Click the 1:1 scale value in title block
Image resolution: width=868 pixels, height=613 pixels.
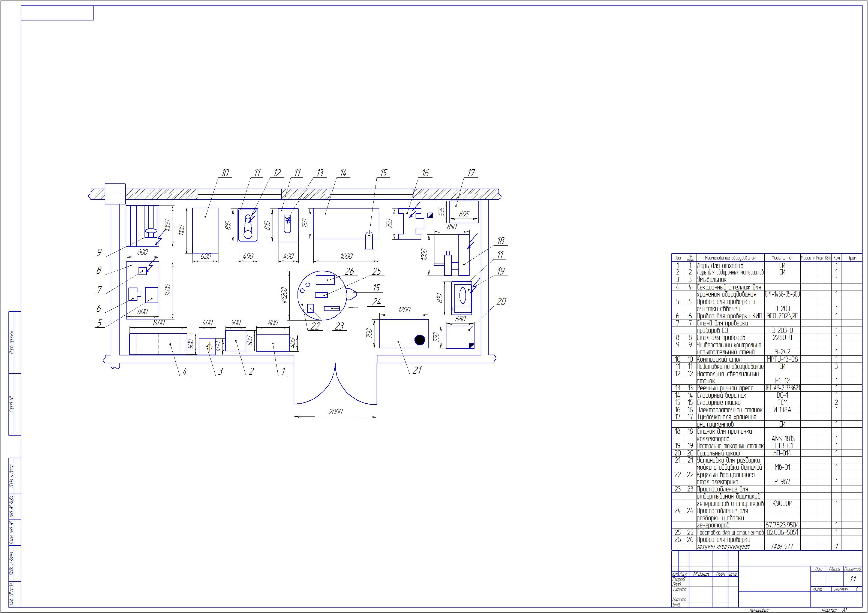(x=853, y=579)
